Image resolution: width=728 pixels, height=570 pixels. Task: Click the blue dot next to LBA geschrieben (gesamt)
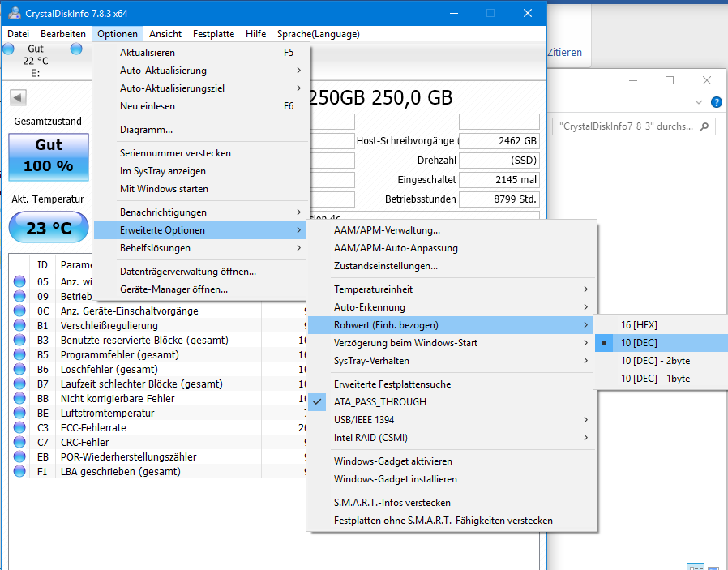18,471
